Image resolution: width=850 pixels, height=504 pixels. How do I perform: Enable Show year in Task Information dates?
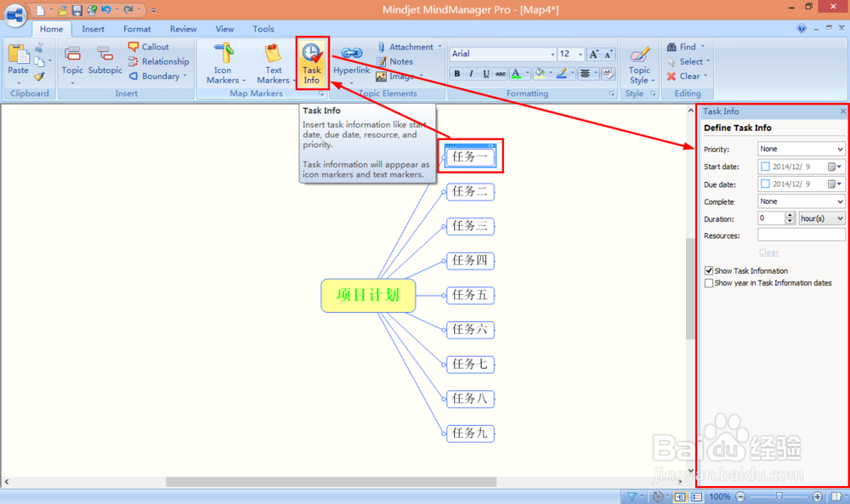[709, 283]
